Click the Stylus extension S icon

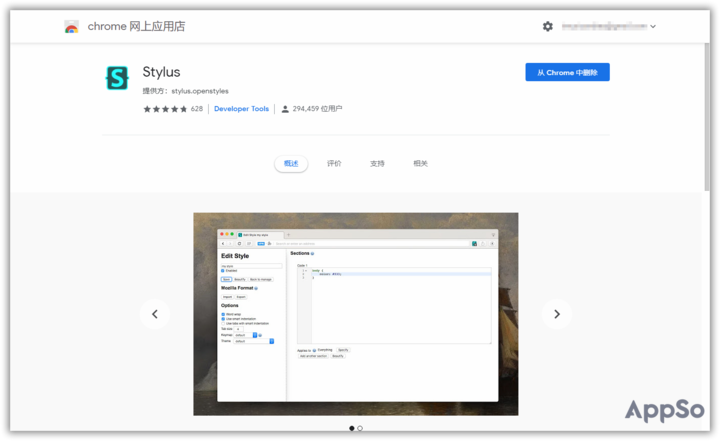[117, 78]
